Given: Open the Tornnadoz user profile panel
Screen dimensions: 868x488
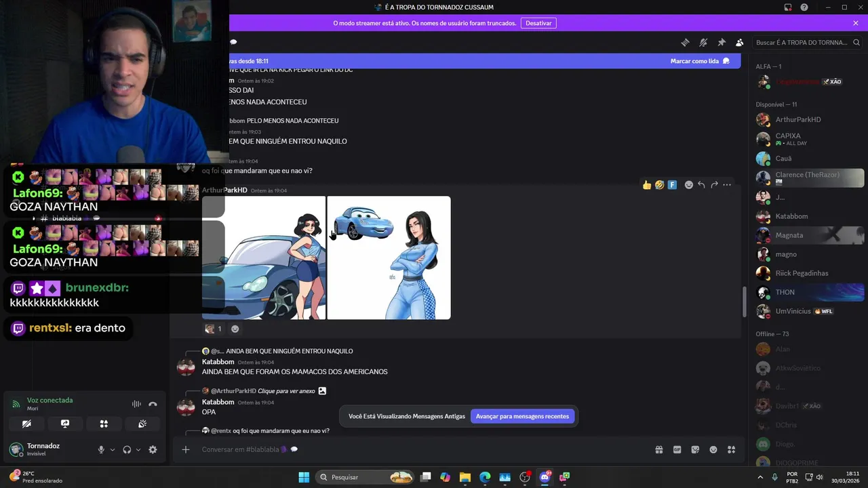Looking at the screenshot, I should click(45, 449).
